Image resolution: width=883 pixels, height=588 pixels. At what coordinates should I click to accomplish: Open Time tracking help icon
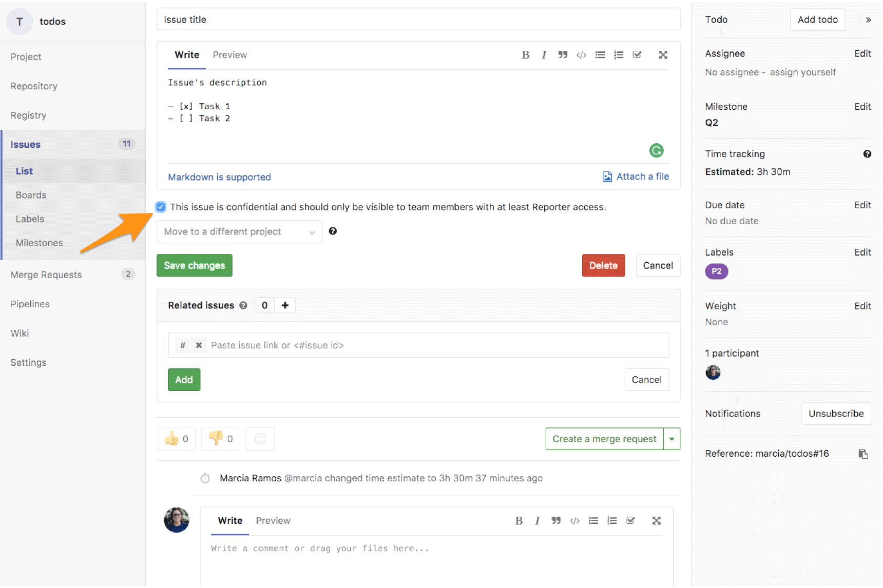click(867, 154)
